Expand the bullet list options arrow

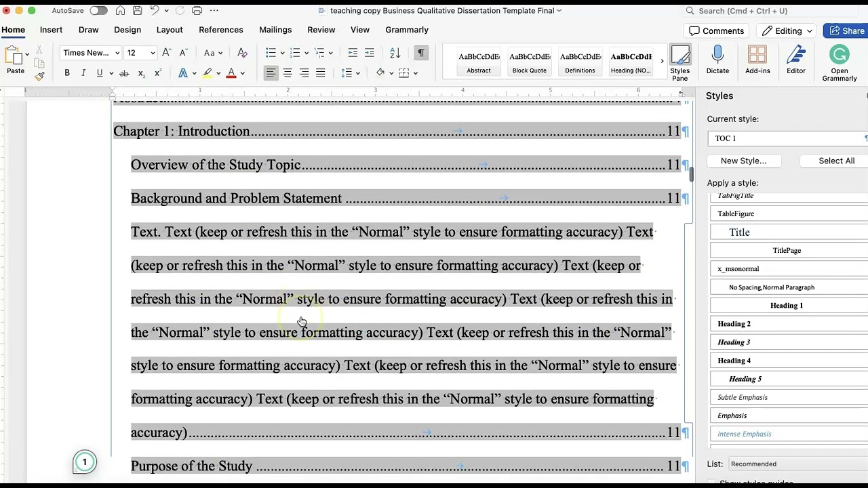(282, 53)
